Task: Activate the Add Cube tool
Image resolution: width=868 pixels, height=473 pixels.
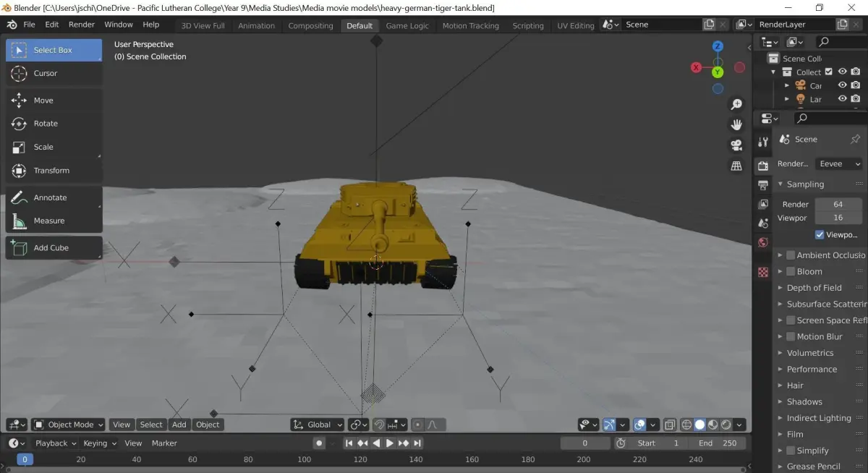Action: coord(54,247)
